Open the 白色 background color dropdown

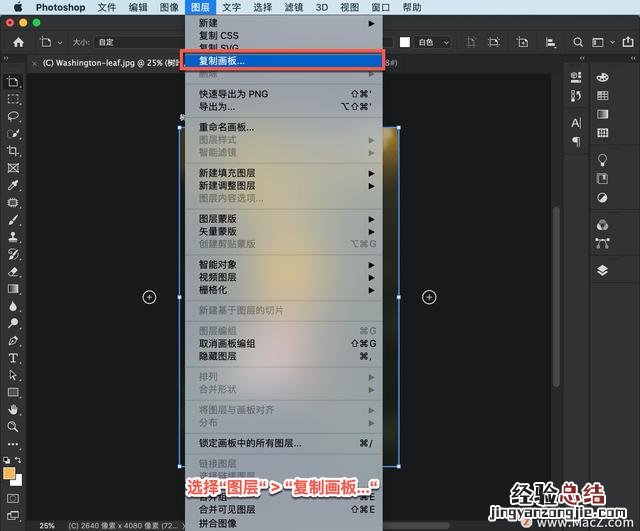tap(436, 43)
